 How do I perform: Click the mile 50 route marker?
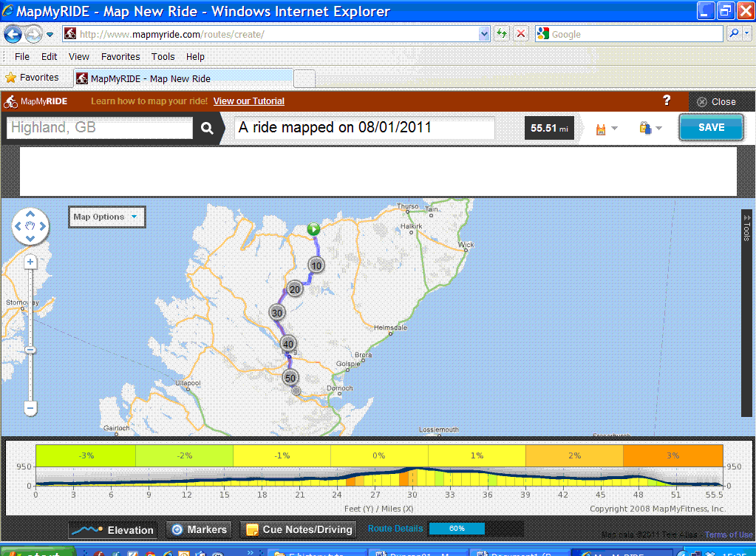click(290, 378)
